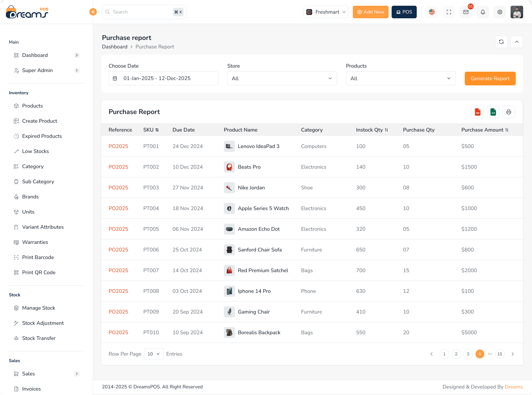The image size is (532, 395).
Task: Open settings gear in header
Action: click(499, 12)
